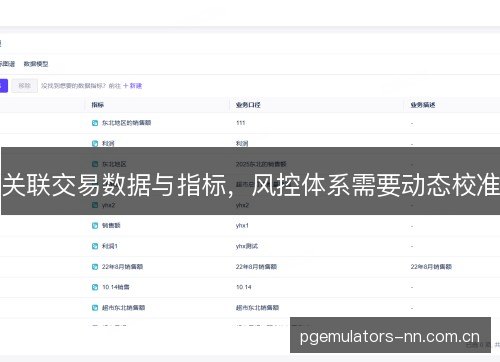Open the 利润1 metric name

click(110, 246)
